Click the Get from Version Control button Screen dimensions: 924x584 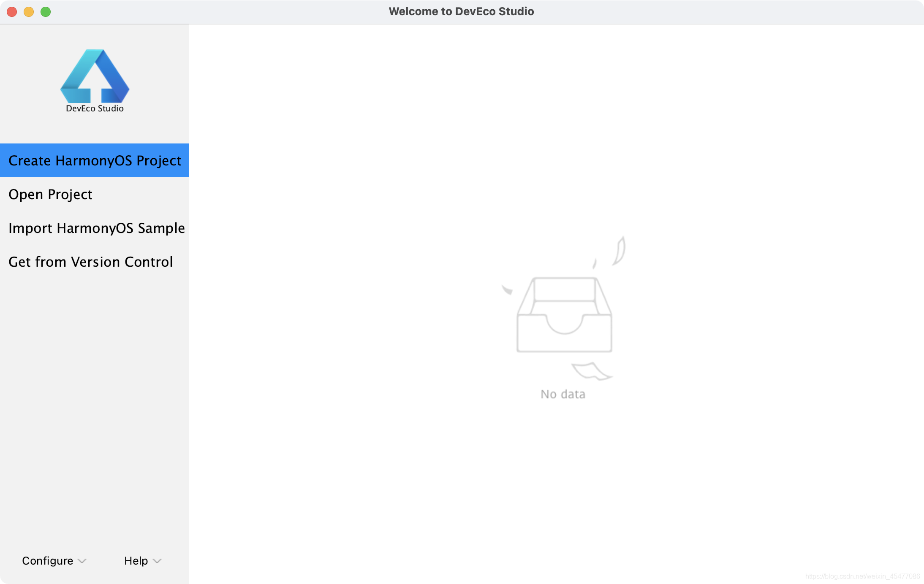(x=90, y=261)
